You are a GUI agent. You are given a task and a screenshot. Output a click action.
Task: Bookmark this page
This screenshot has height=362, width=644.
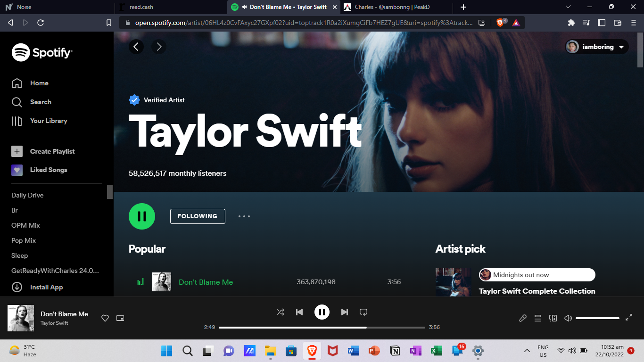(x=109, y=22)
